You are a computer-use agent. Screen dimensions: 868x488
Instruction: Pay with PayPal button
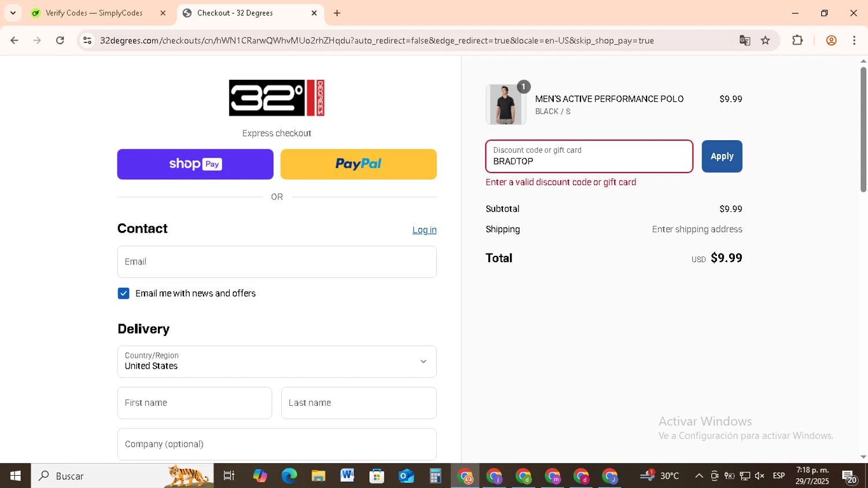point(358,164)
